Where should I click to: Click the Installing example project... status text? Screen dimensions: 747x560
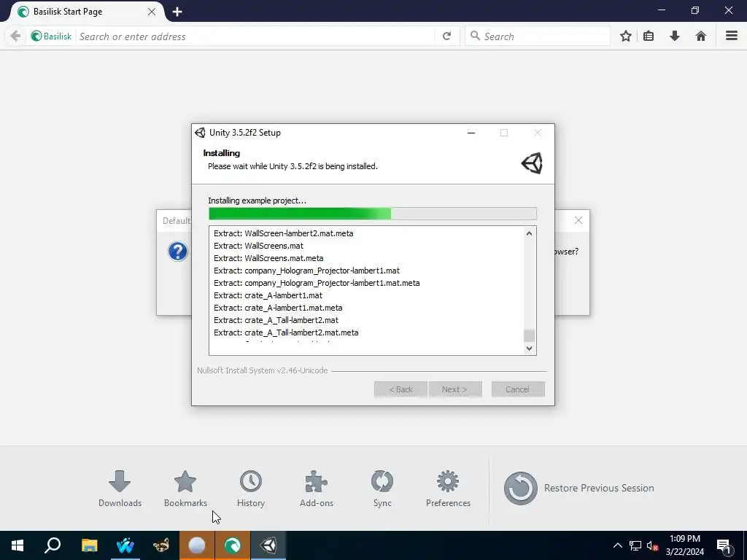click(x=258, y=201)
